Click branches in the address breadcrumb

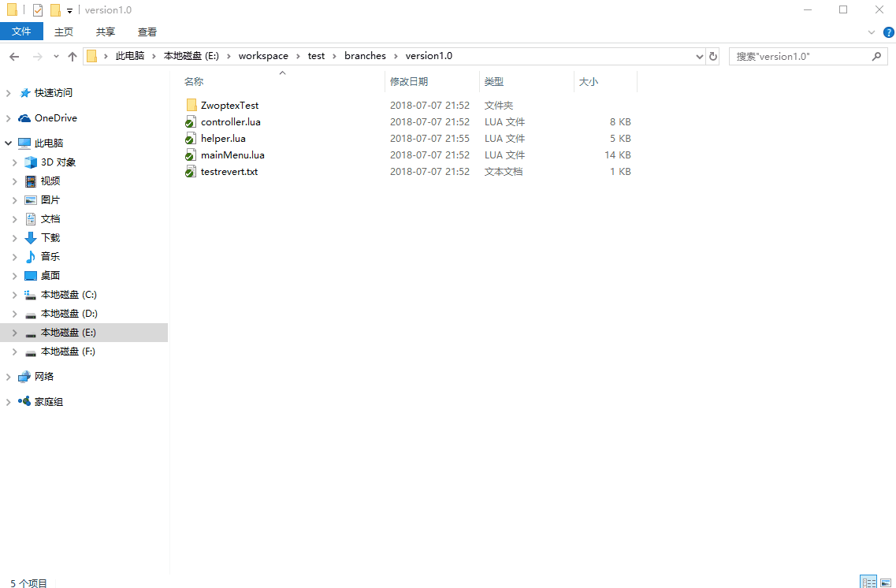pos(365,56)
